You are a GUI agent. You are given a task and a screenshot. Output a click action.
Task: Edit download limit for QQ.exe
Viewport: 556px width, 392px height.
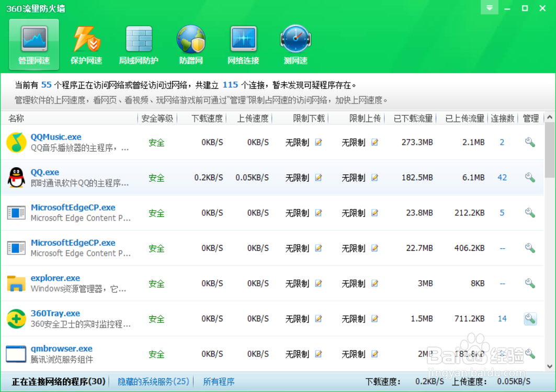319,178
